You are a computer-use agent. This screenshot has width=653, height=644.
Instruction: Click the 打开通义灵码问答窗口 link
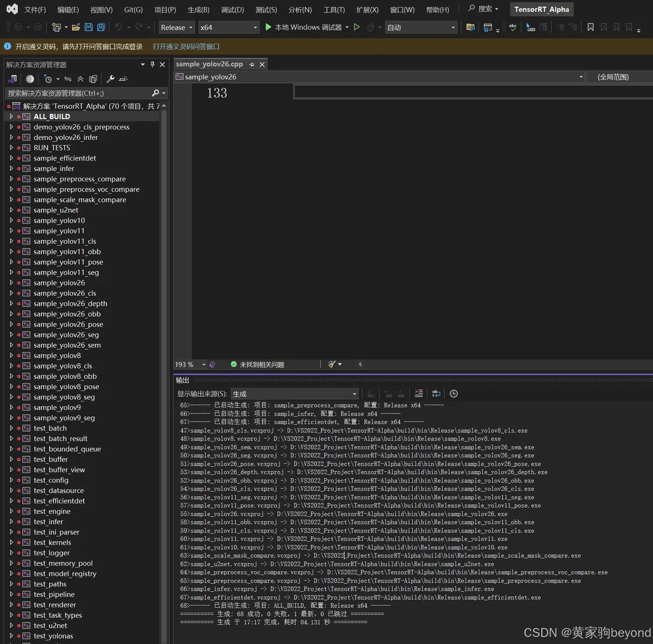pos(186,47)
